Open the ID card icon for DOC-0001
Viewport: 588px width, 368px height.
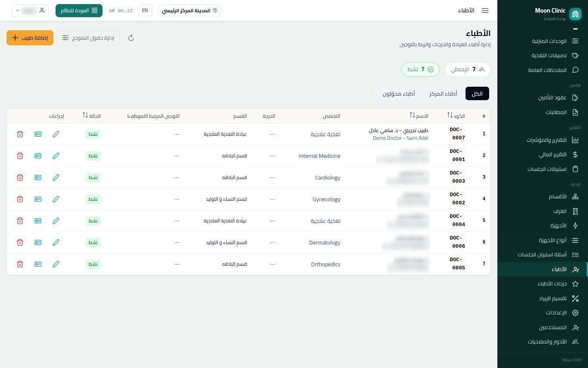click(x=38, y=156)
